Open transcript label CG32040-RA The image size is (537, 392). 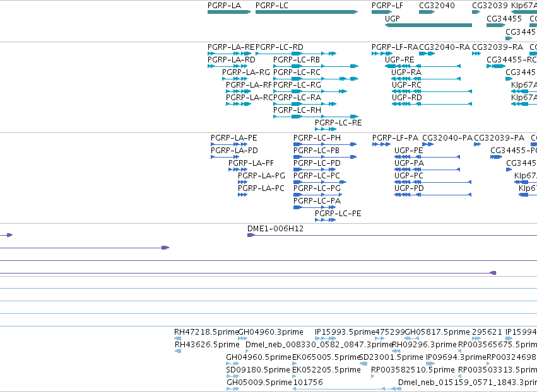coord(444,47)
